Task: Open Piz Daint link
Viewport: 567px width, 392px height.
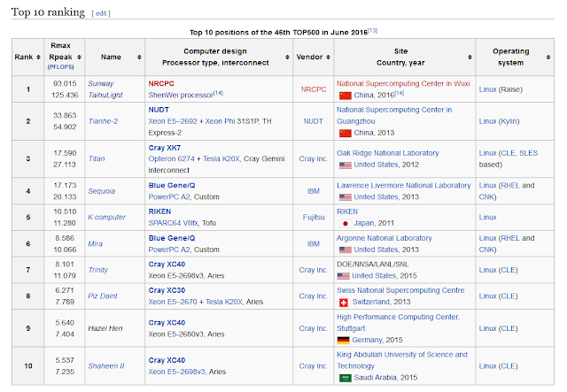Action: 103,296
